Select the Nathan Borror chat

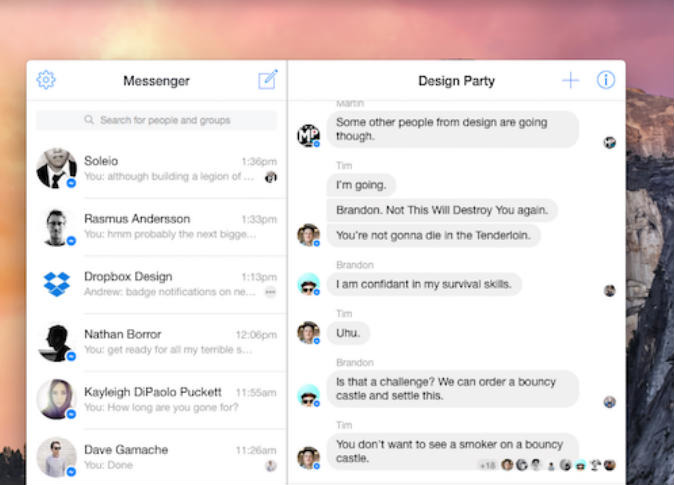click(160, 342)
